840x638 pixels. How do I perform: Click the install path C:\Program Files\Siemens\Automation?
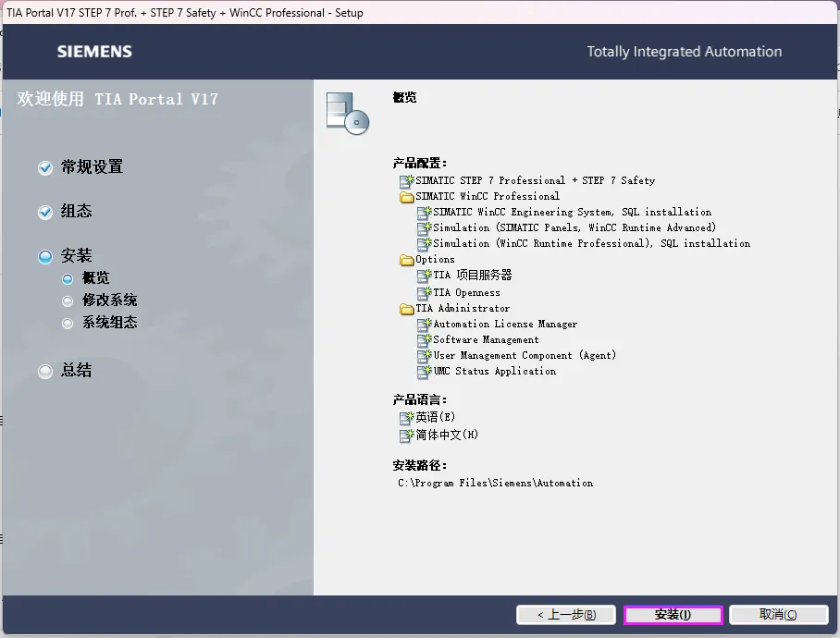click(496, 484)
